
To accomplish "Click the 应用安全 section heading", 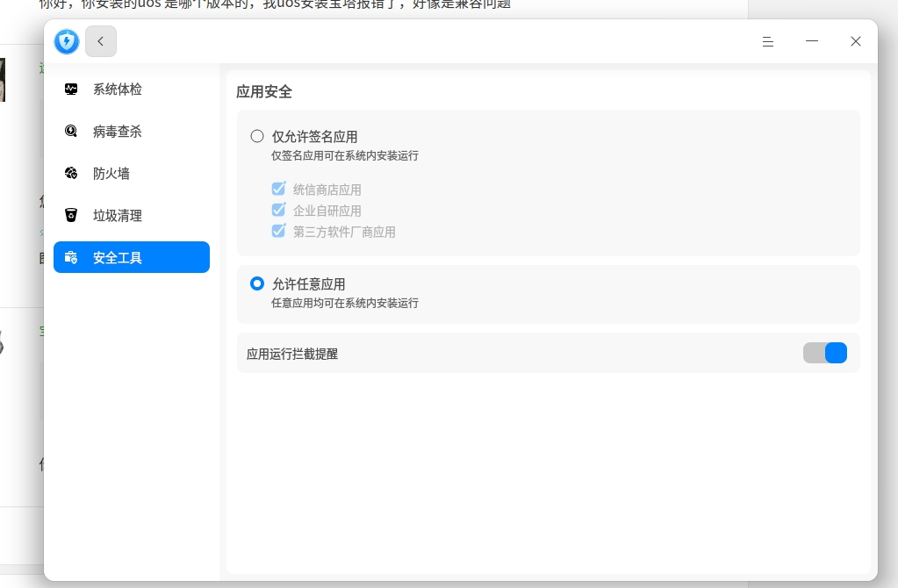I will click(263, 91).
